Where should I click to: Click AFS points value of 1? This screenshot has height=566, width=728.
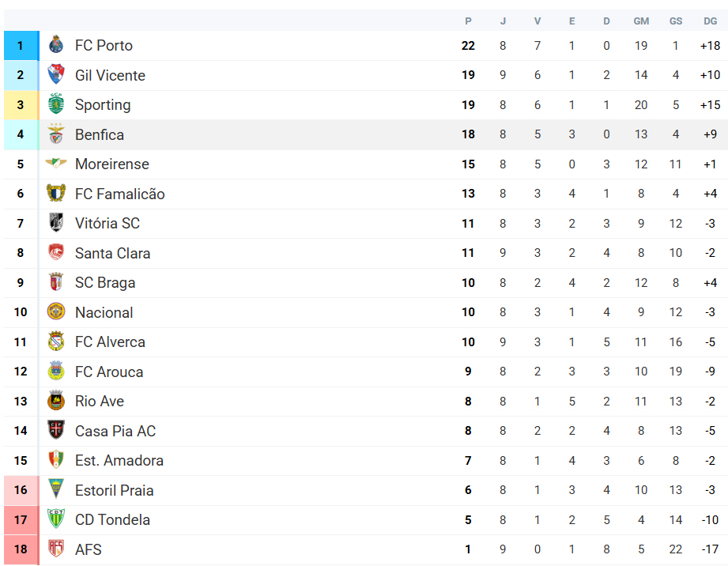coord(468,549)
